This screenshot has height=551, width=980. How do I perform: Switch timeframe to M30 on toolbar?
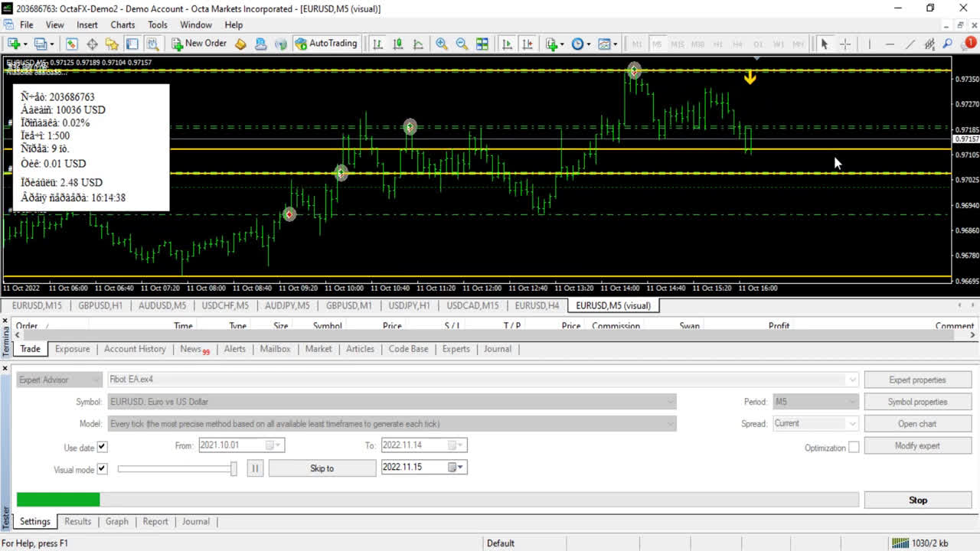pos(697,44)
